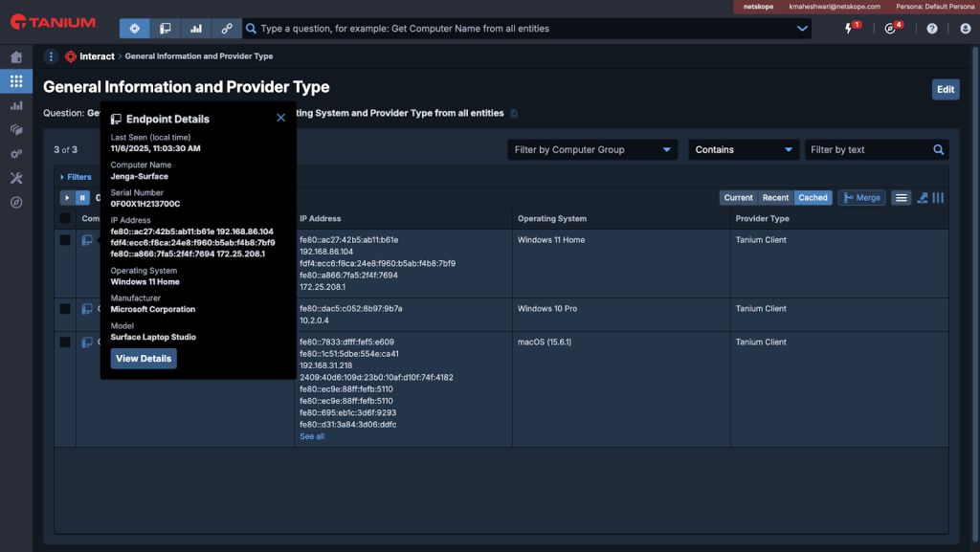Image resolution: width=980 pixels, height=552 pixels.
Task: Open the Contains match type dropdown
Action: coord(744,150)
